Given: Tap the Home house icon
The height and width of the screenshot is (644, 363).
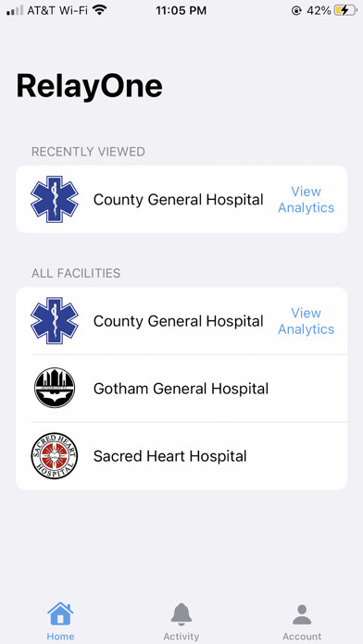Looking at the screenshot, I should [60, 613].
